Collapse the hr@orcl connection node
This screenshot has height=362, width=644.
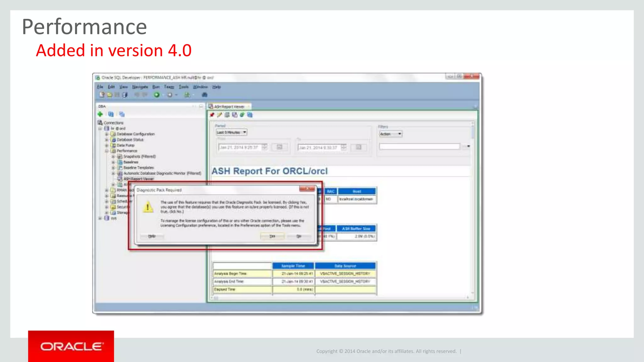coord(100,129)
